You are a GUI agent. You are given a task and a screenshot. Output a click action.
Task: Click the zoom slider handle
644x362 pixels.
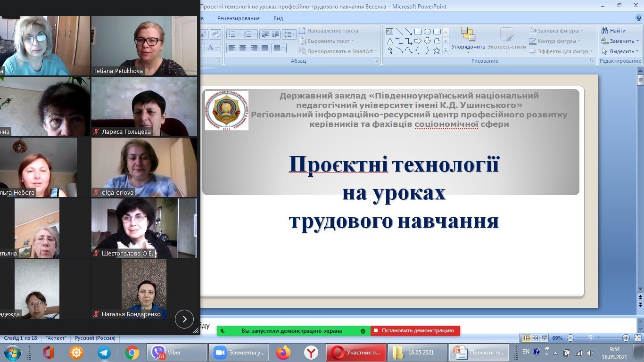click(x=591, y=338)
